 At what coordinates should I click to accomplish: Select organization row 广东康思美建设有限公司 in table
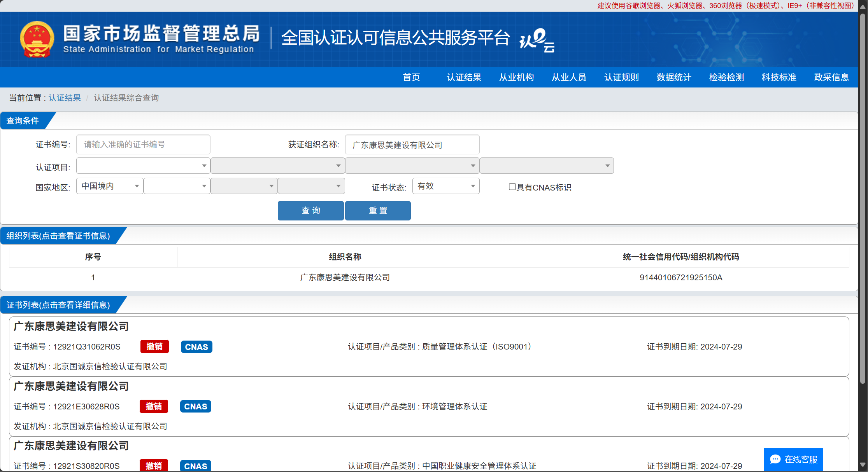point(429,278)
